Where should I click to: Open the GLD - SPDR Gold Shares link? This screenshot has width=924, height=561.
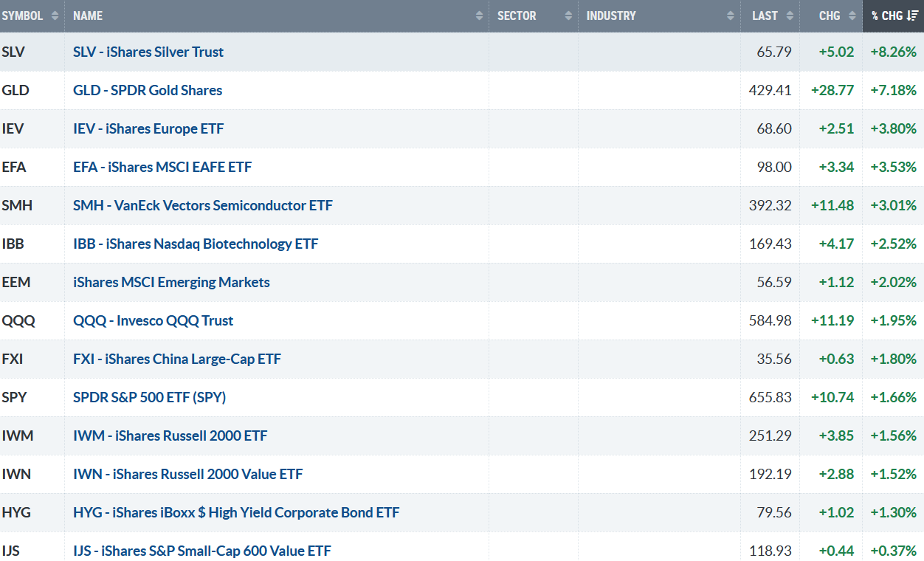(147, 90)
